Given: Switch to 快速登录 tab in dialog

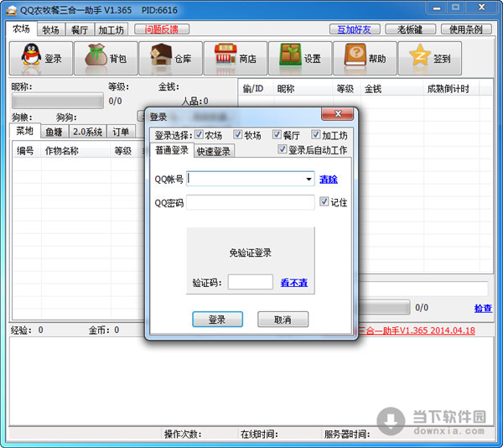Looking at the screenshot, I should click(x=214, y=151).
